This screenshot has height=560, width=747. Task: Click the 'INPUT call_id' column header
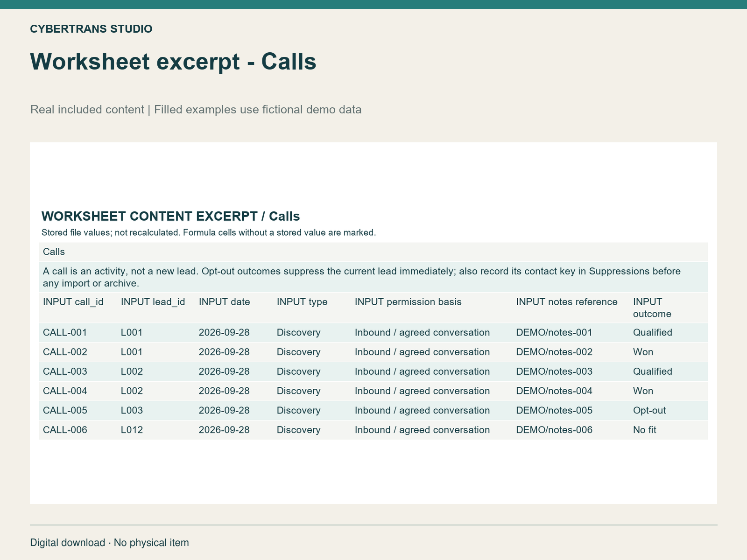click(73, 302)
